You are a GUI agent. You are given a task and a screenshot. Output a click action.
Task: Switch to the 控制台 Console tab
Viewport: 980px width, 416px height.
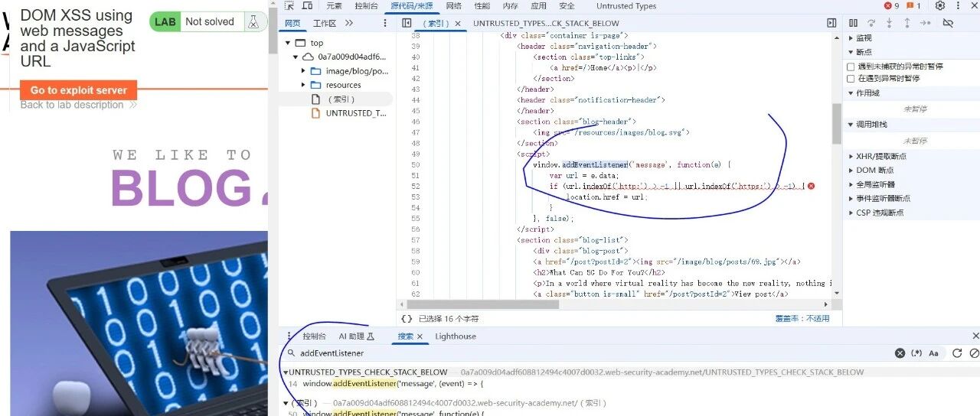(x=366, y=6)
